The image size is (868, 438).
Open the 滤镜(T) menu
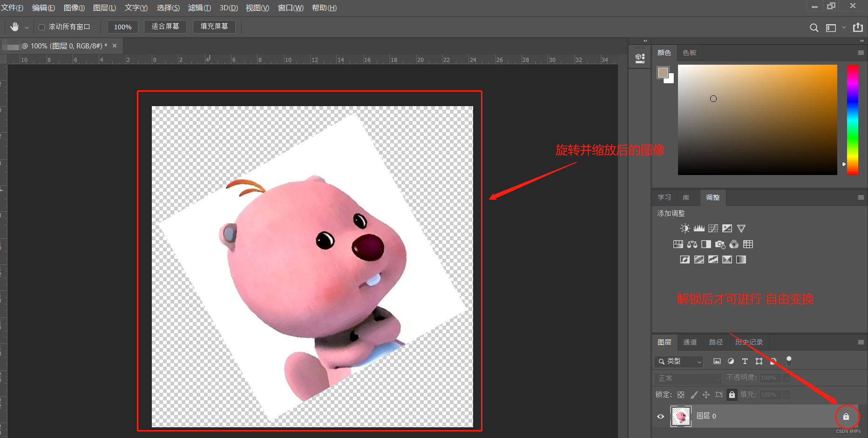pos(199,8)
